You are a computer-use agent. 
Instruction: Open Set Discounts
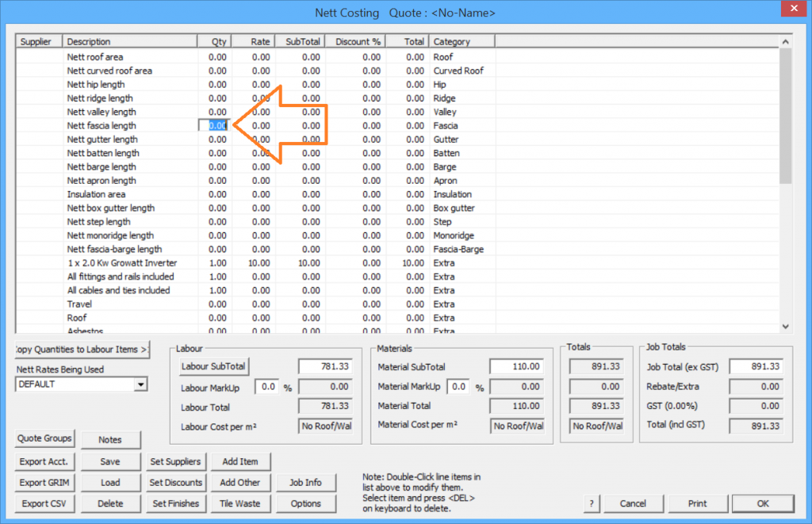(x=175, y=483)
